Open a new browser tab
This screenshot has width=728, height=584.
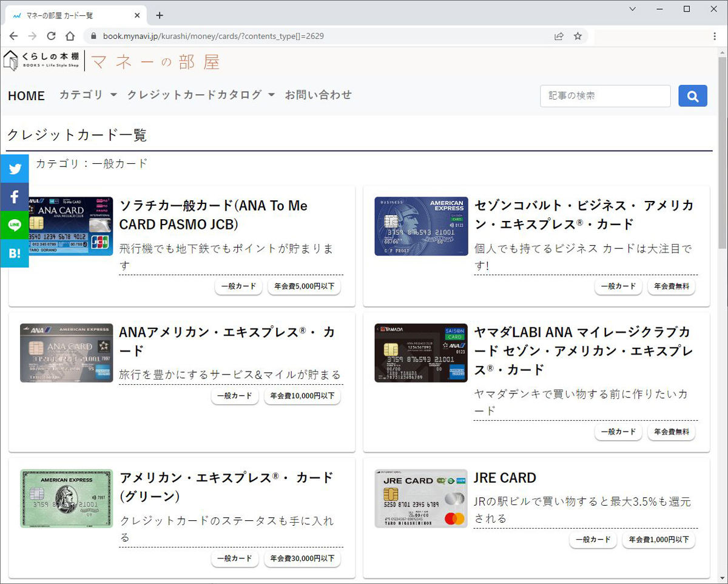[160, 15]
